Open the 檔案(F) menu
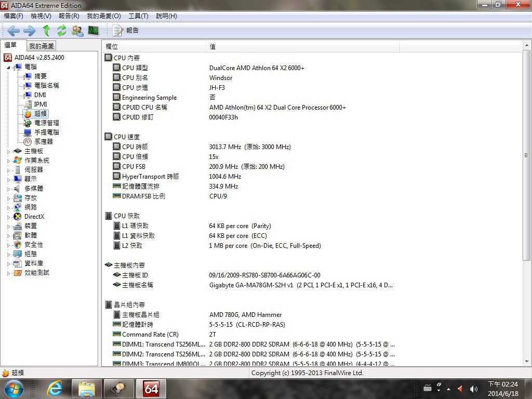The height and width of the screenshot is (399, 532). [14, 16]
